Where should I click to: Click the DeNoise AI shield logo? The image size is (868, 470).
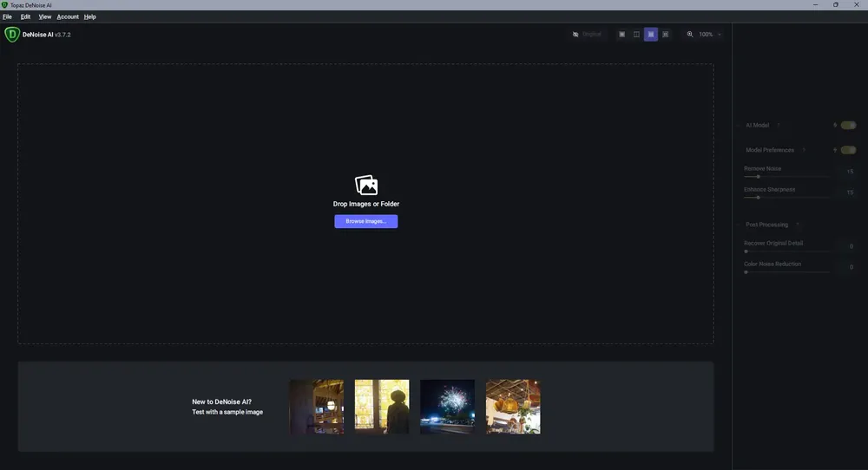tap(11, 35)
